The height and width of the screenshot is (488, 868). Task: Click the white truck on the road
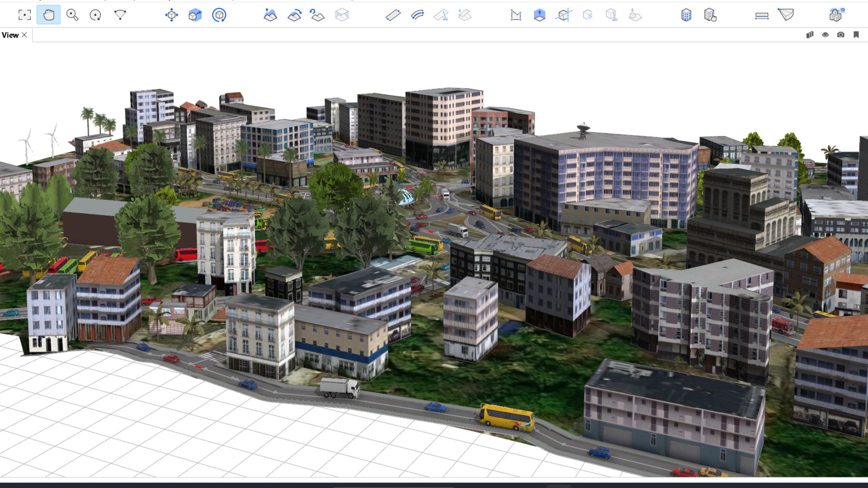[340, 388]
